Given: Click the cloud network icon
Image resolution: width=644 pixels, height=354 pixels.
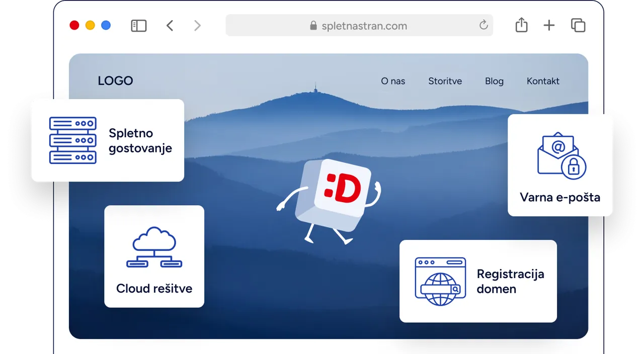Looking at the screenshot, I should [x=154, y=247].
